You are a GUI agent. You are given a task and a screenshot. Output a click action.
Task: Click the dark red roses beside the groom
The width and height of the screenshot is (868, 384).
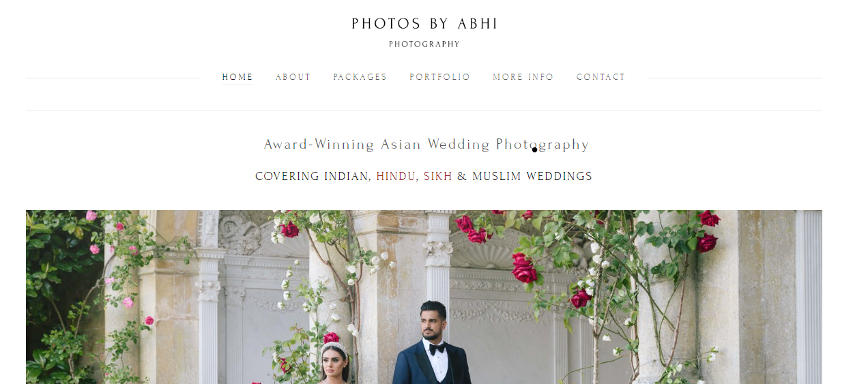tap(525, 269)
